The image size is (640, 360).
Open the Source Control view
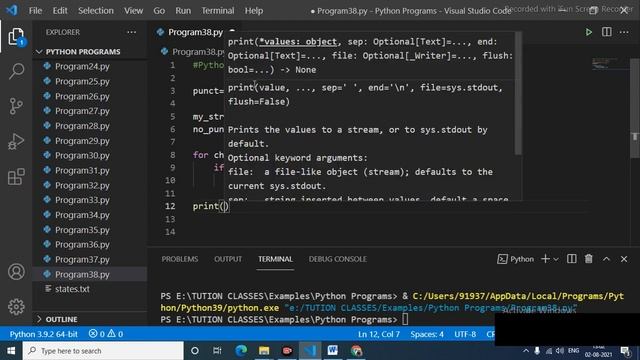tap(16, 106)
